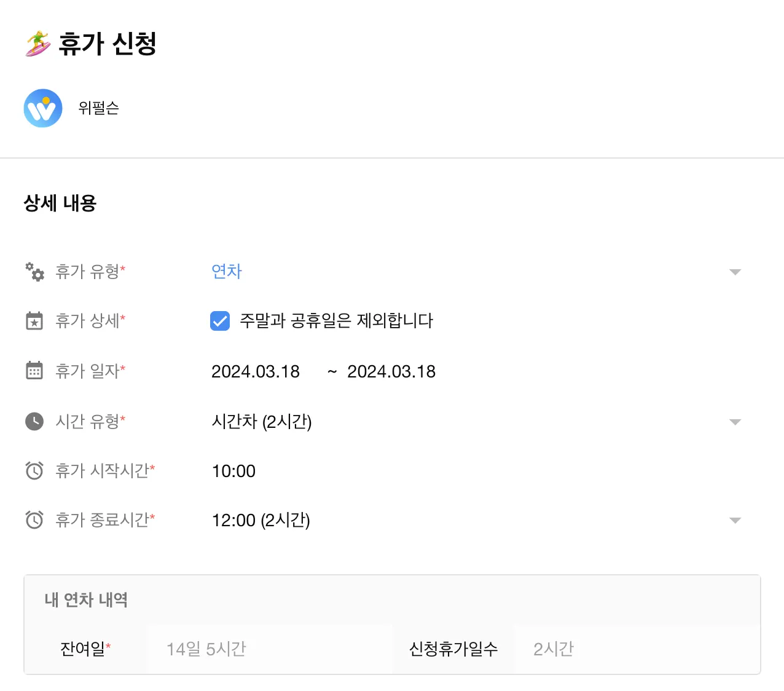Image resolution: width=784 pixels, height=691 pixels.
Task: Uncheck the 주말과 공휴일은 제외합니다 checkbox
Action: pyautogui.click(x=220, y=320)
